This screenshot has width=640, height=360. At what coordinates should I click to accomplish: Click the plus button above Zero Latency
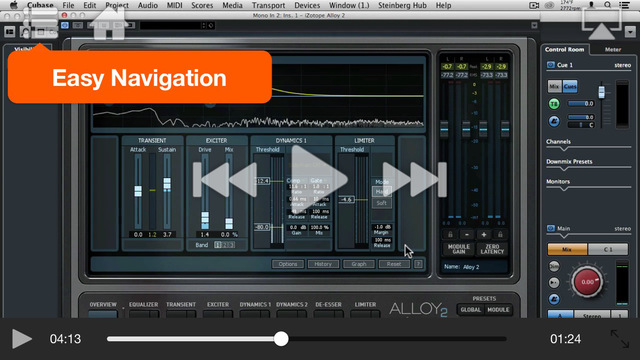tap(484, 235)
